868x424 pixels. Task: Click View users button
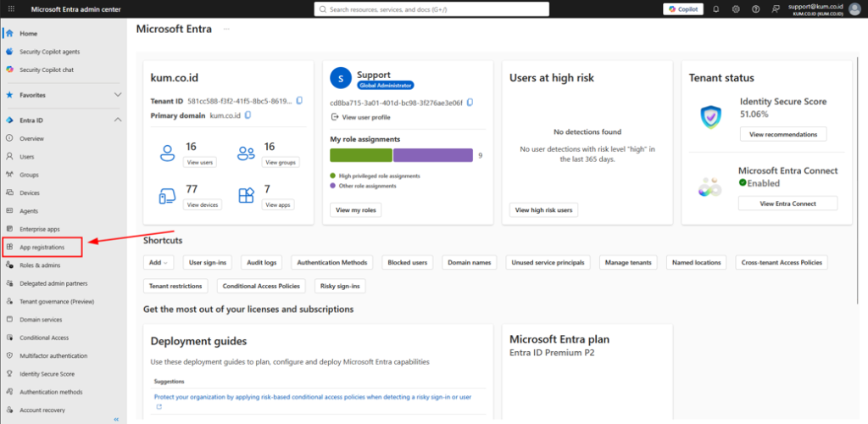pyautogui.click(x=200, y=162)
